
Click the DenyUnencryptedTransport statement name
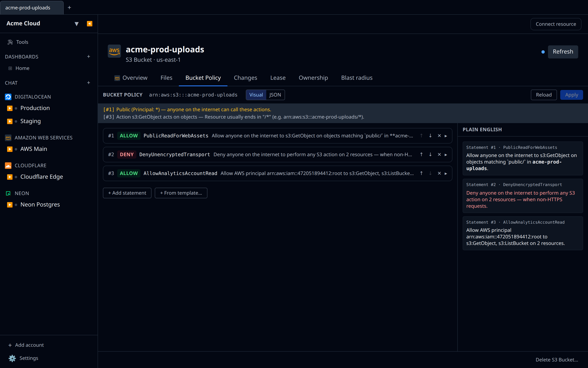175,155
